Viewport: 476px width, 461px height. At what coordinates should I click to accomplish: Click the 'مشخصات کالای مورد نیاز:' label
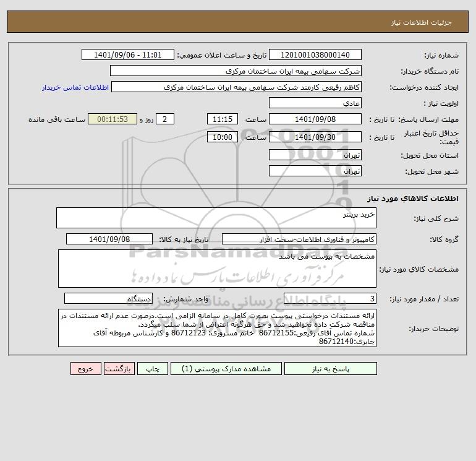(419, 269)
